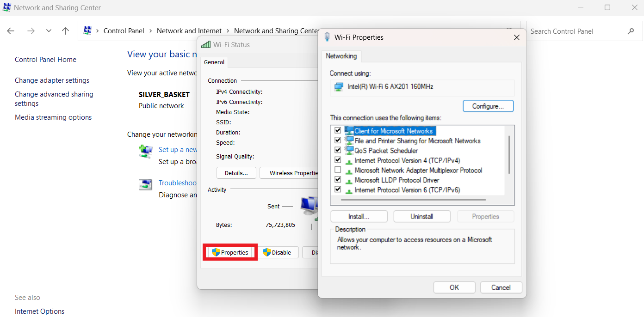Click the Client for Microsoft Networks item icon
The width and height of the screenshot is (644, 317).
349,131
